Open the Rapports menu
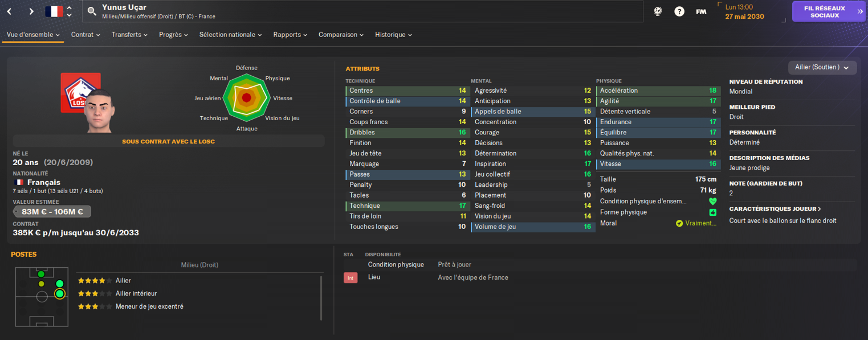868x340 pixels. pos(290,35)
